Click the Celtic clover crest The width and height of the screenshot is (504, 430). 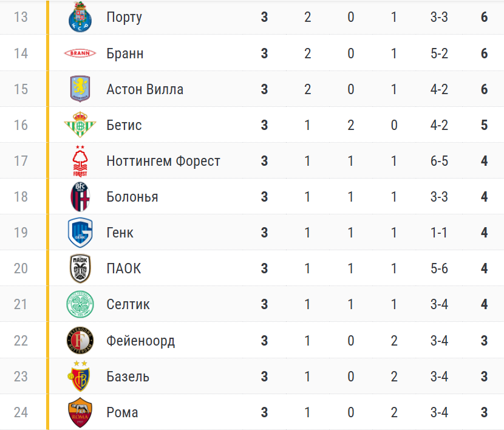point(80,304)
